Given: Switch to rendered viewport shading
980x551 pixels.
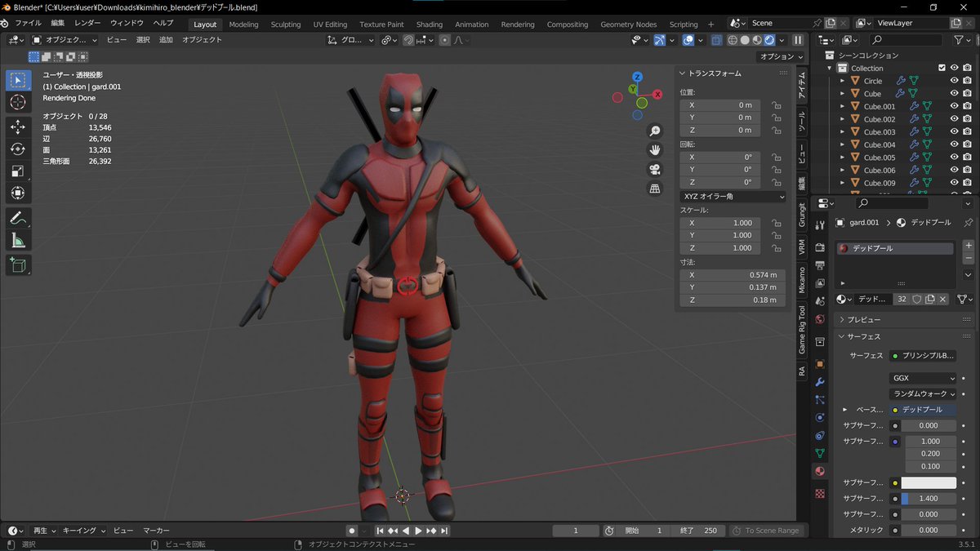Looking at the screenshot, I should click(769, 40).
